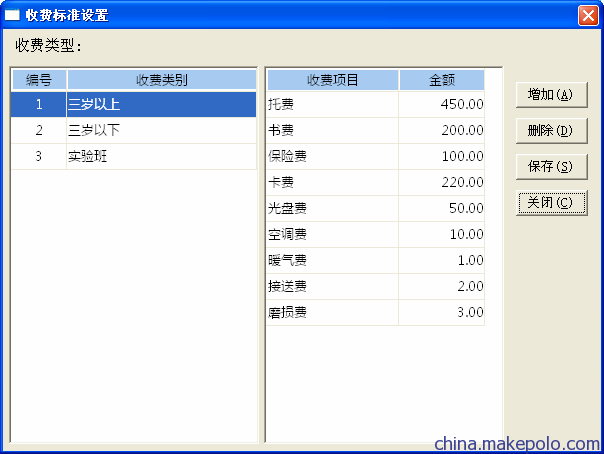
Task: Click number cell 1 in category list
Action: point(39,104)
